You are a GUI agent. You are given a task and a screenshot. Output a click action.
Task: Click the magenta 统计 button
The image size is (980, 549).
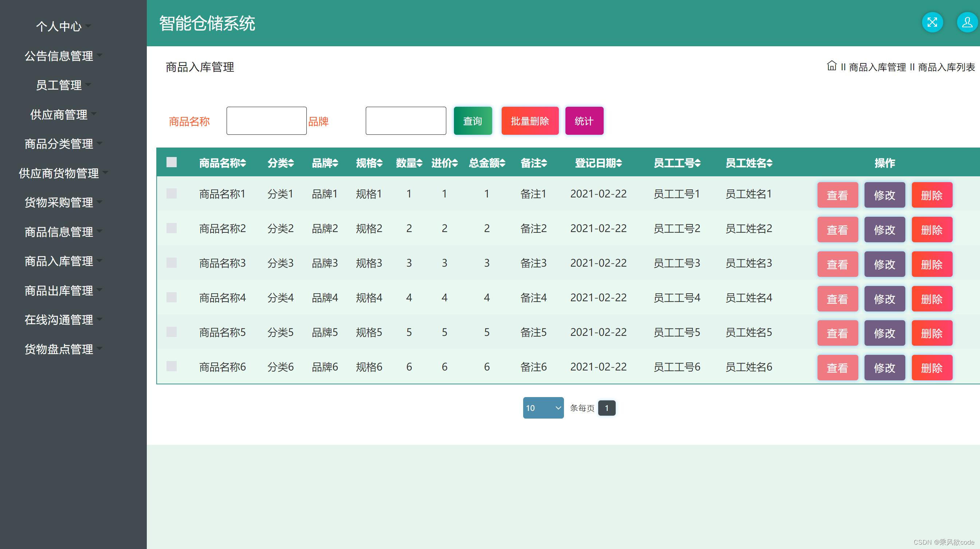tap(584, 121)
